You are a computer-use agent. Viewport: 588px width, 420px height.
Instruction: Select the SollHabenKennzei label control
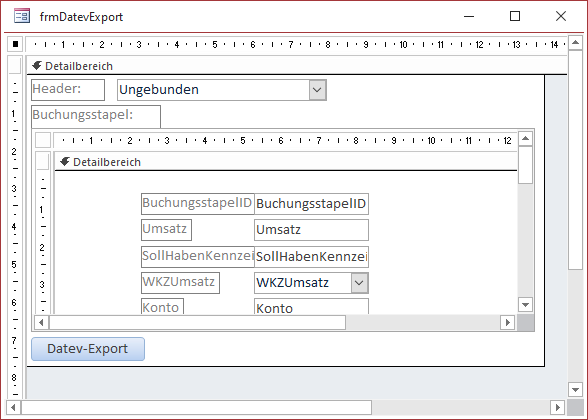point(198,256)
